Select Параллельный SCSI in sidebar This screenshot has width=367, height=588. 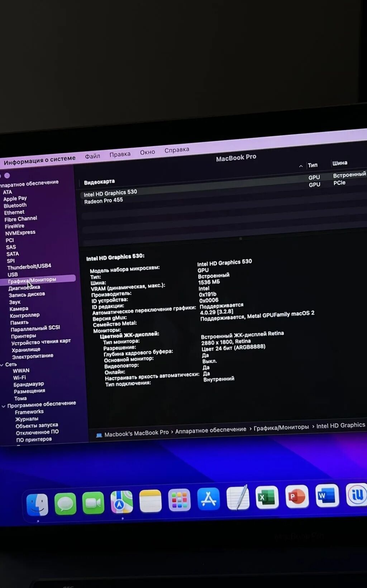click(35, 328)
